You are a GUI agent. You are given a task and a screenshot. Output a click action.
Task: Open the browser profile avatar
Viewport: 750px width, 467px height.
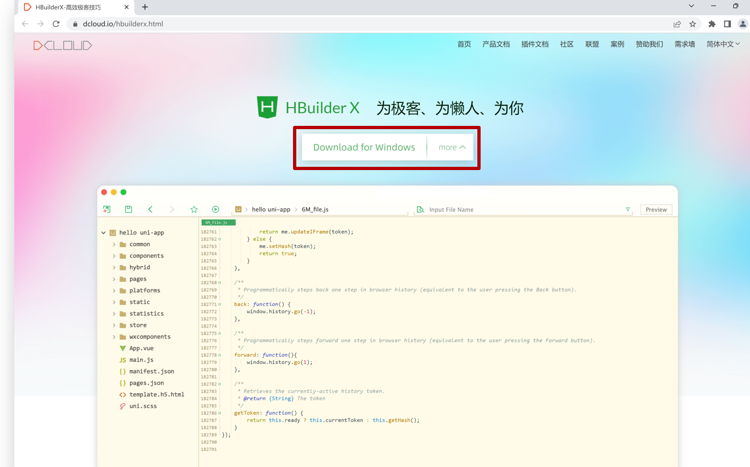743,24
